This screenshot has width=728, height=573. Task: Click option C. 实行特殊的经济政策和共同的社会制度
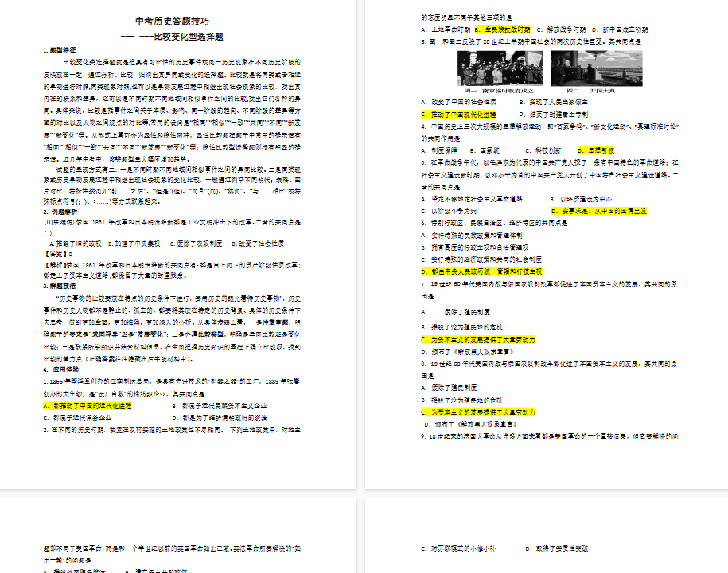point(481,260)
